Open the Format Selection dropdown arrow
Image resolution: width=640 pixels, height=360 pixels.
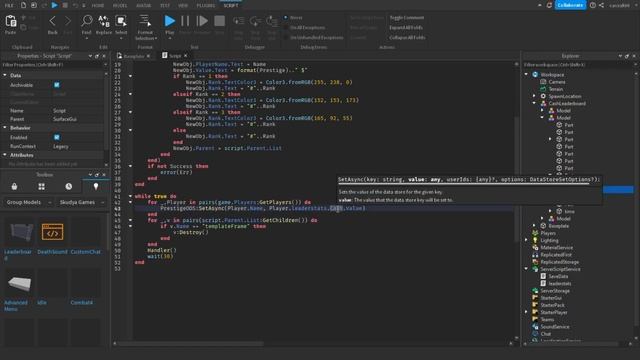pyautogui.click(x=156, y=38)
